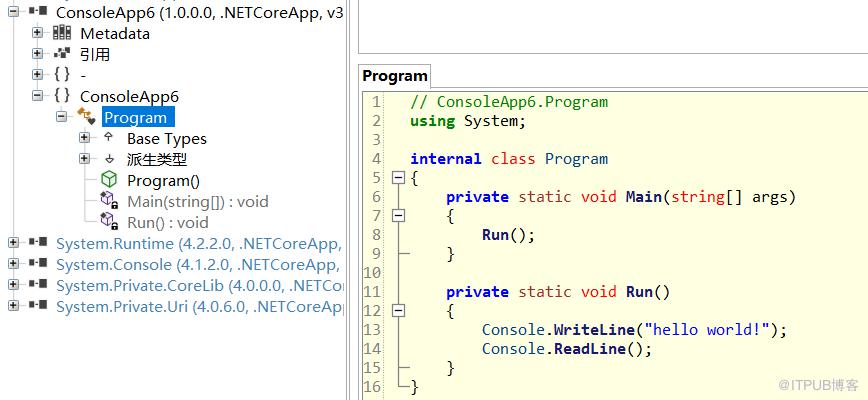Click the System.Private.CoreLib assembly icon
868x400 pixels.
(38, 284)
